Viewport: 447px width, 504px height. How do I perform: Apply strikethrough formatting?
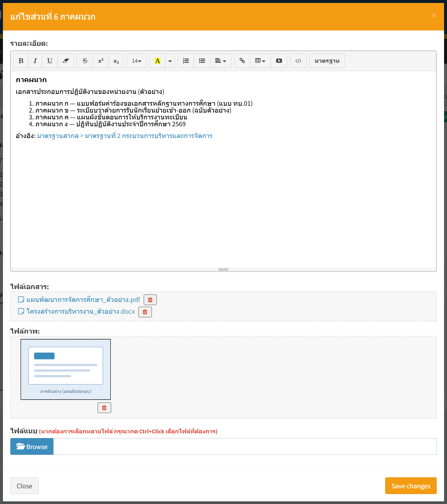(85, 61)
